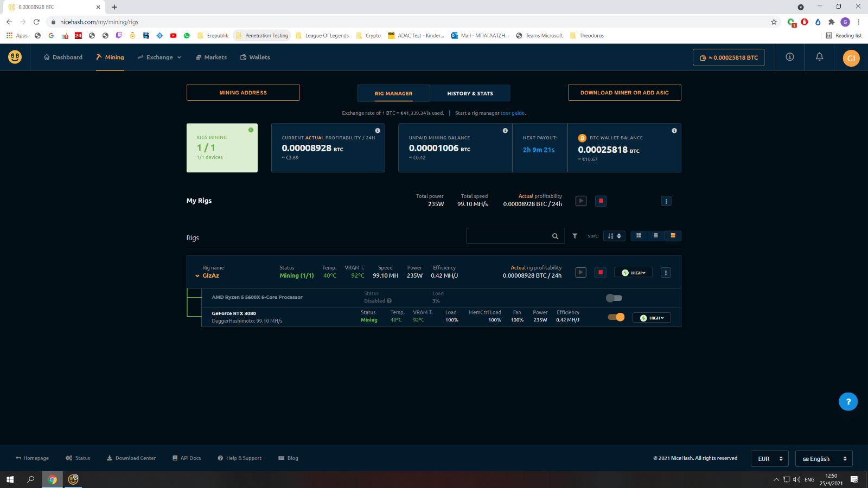This screenshot has width=868, height=488.
Task: Click the search magnifier icon in Rigs filter
Action: click(555, 236)
